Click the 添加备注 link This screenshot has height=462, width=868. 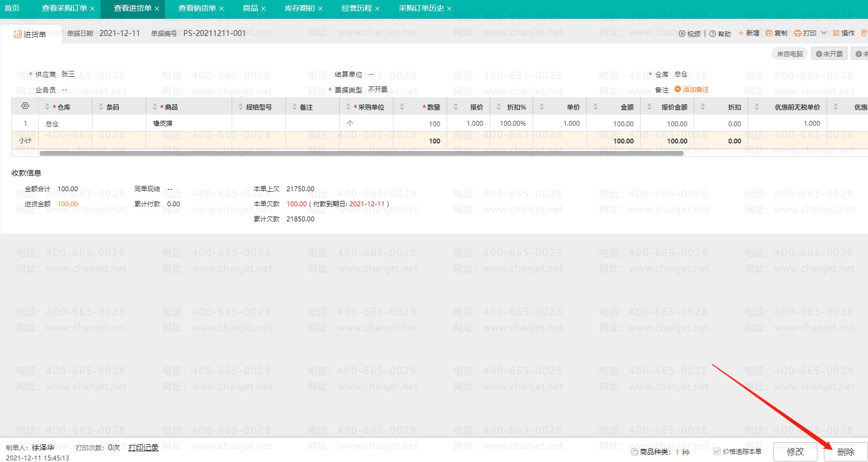696,90
